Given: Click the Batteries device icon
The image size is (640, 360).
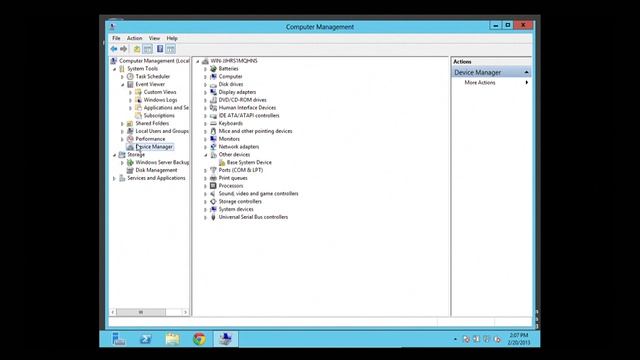Looking at the screenshot, I should tap(213, 69).
